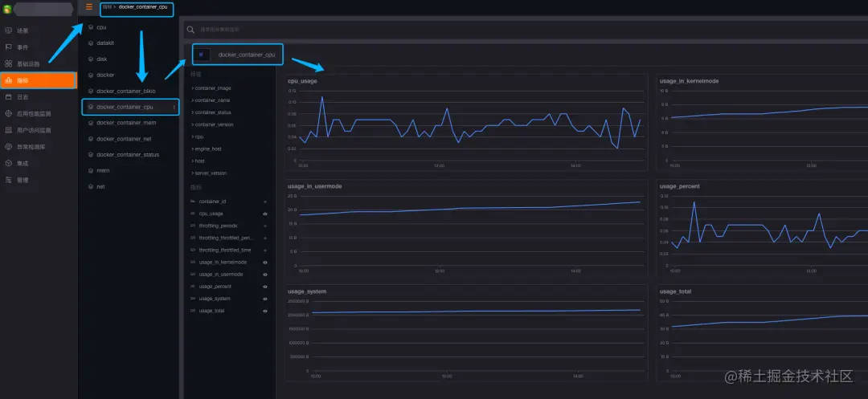
Task: Open 应用性能监测 APM section
Action: point(34,114)
